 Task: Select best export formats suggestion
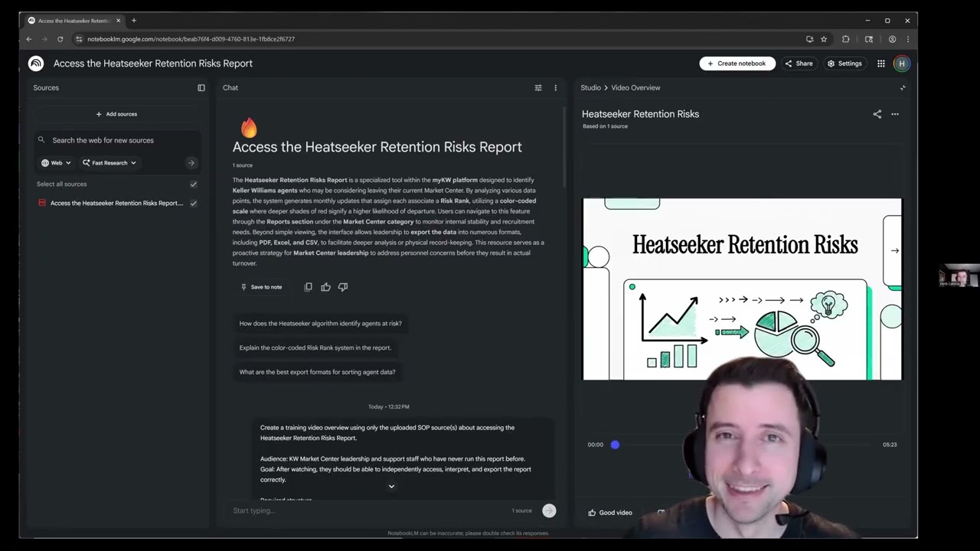(x=318, y=372)
